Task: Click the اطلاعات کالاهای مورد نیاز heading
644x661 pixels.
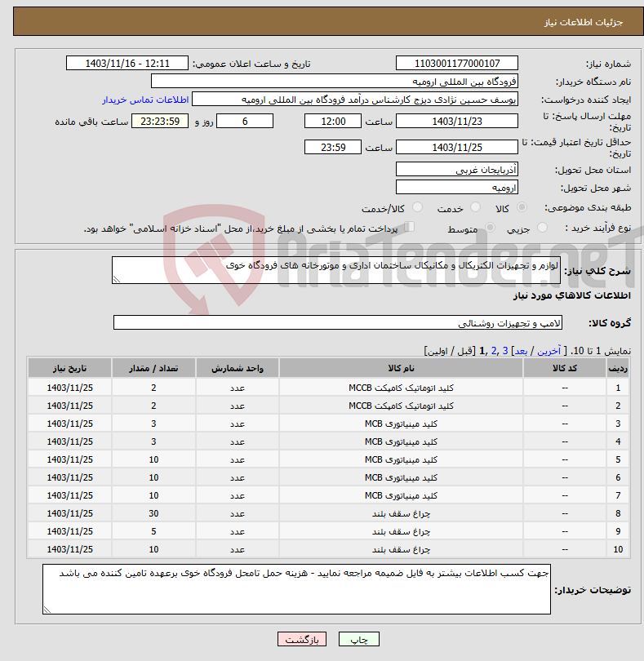Action: coord(572,295)
